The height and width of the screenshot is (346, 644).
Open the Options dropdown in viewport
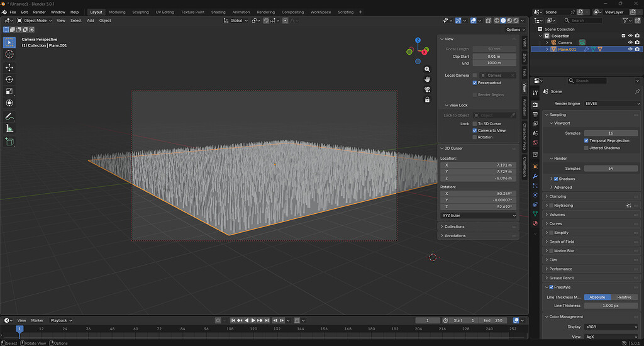click(x=516, y=30)
